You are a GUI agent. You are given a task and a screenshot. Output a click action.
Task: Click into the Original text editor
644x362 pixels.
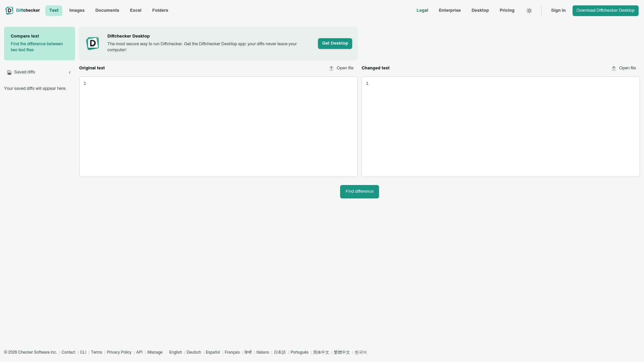pos(218,127)
